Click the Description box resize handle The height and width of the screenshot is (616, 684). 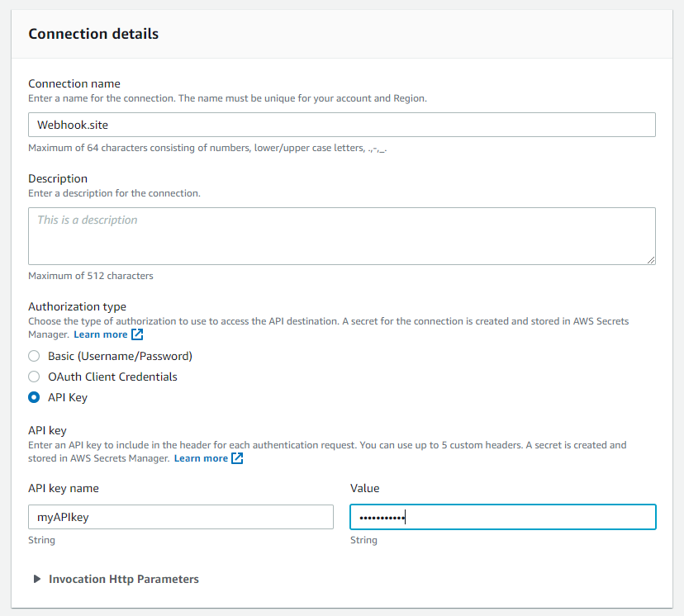651,259
